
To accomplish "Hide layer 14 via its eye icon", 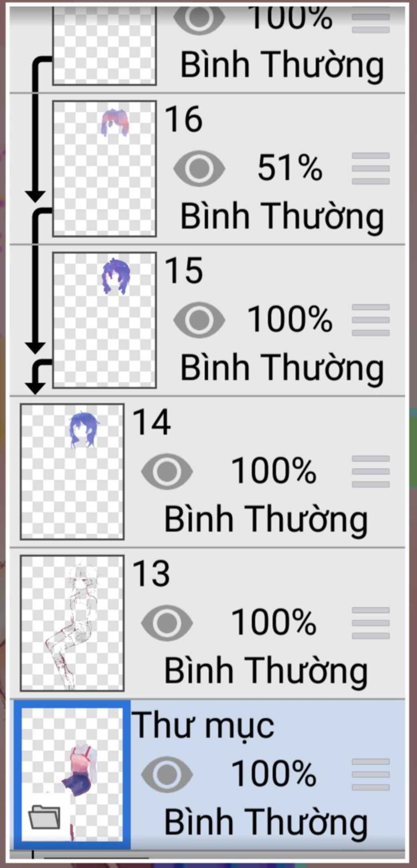I will coord(167,471).
